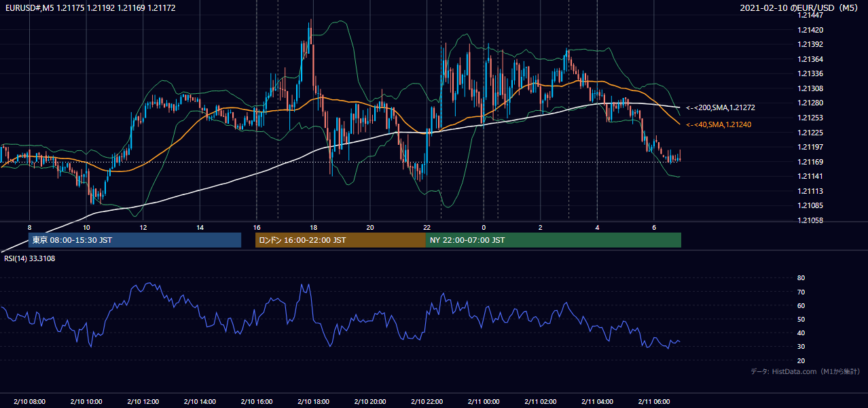Screen dimensions: 868x408
Task: Click RSI scale value 80
Action: [801, 278]
